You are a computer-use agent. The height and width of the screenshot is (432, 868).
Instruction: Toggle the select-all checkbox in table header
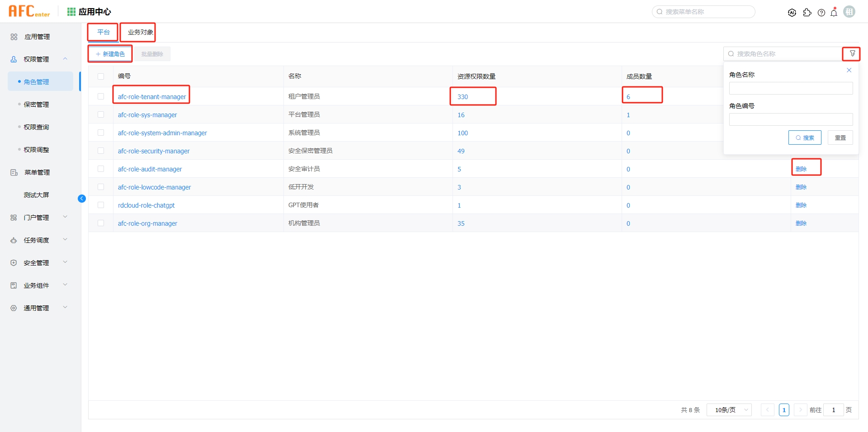click(x=100, y=76)
